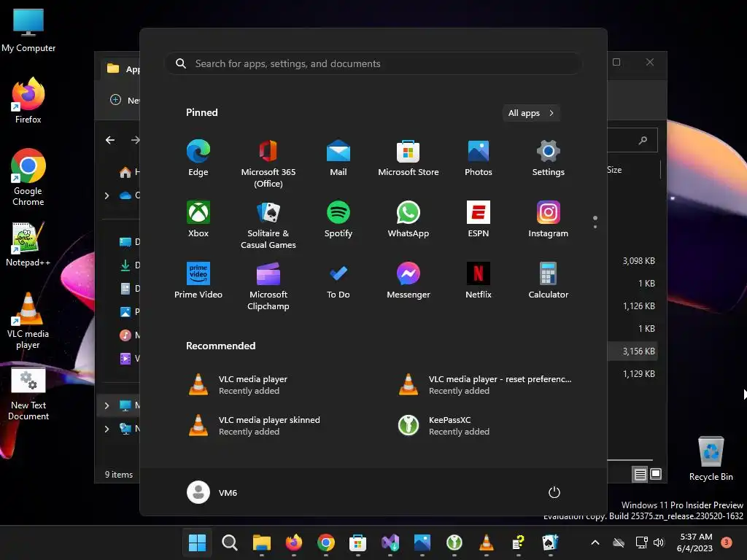Select New Text Document on the desktop
The image size is (747, 560).
(x=28, y=394)
